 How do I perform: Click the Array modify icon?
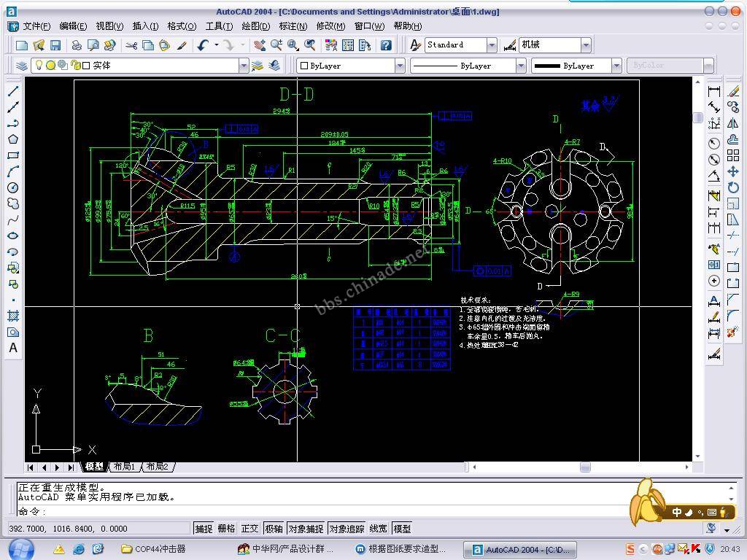click(x=734, y=155)
